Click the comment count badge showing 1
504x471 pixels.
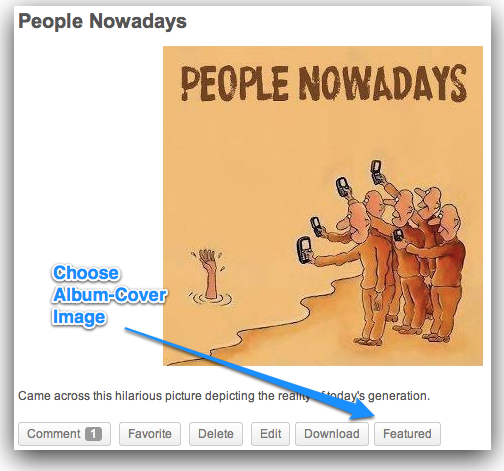pyautogui.click(x=93, y=434)
